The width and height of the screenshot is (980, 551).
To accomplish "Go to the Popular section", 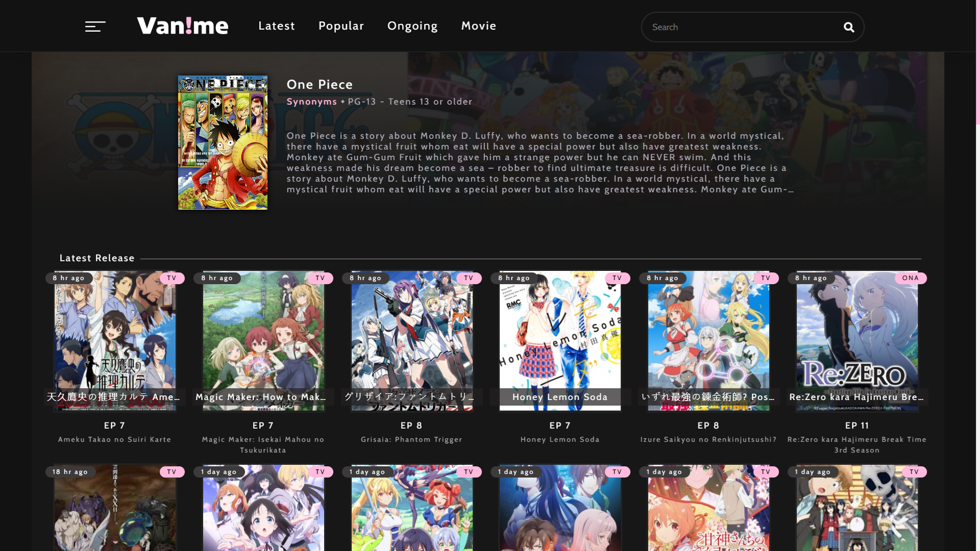I will [341, 26].
